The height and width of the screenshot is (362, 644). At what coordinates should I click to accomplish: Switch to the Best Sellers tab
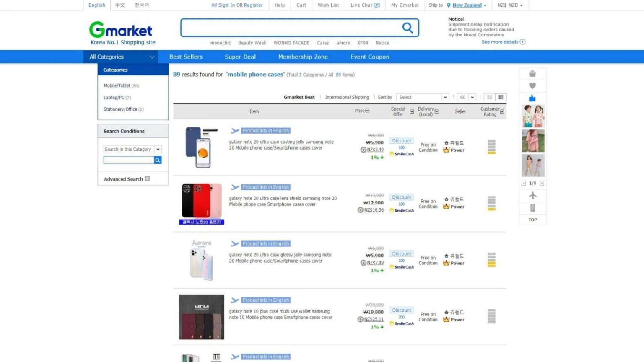click(186, 57)
